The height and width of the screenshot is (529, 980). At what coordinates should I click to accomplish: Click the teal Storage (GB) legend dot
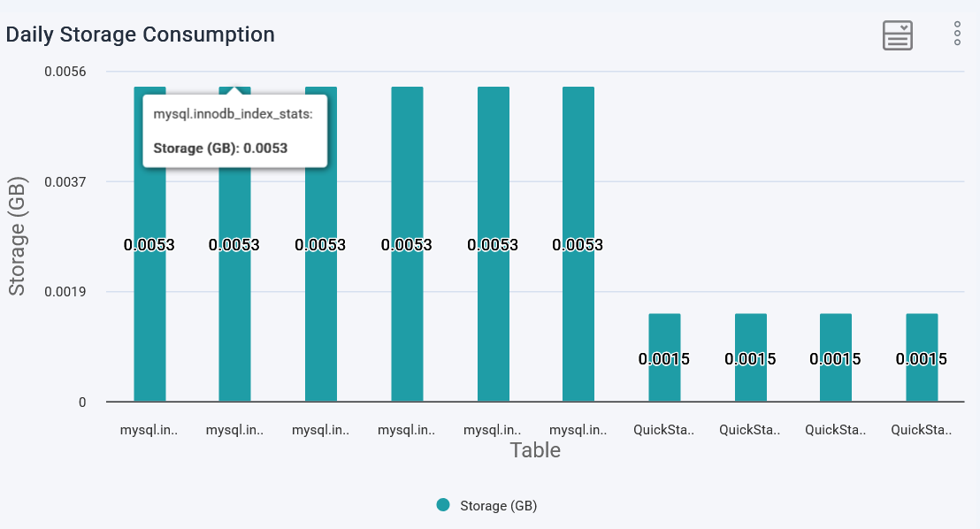pyautogui.click(x=443, y=505)
